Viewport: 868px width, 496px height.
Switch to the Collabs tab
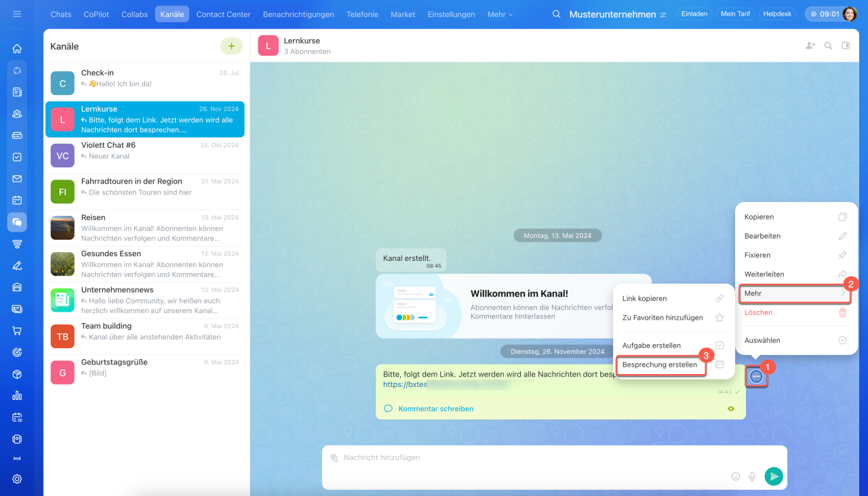(x=134, y=14)
